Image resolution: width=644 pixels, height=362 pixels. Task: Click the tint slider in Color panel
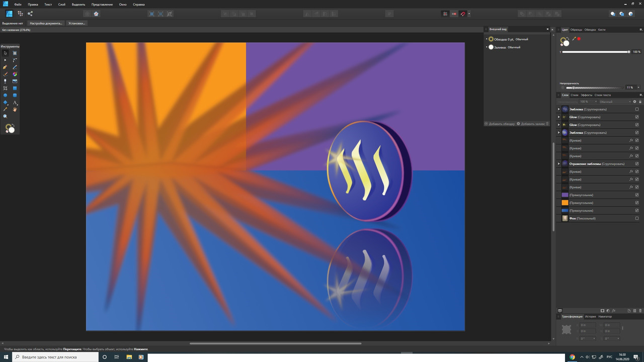coord(596,52)
